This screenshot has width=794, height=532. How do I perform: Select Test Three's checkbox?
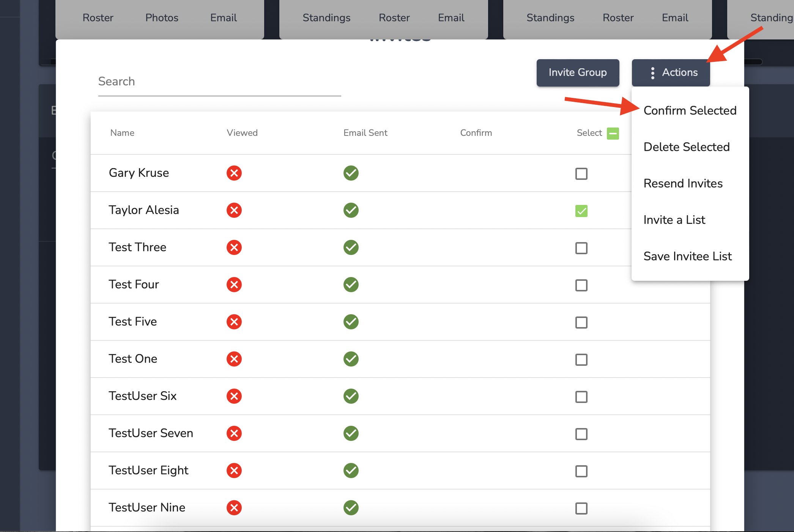[581, 248]
